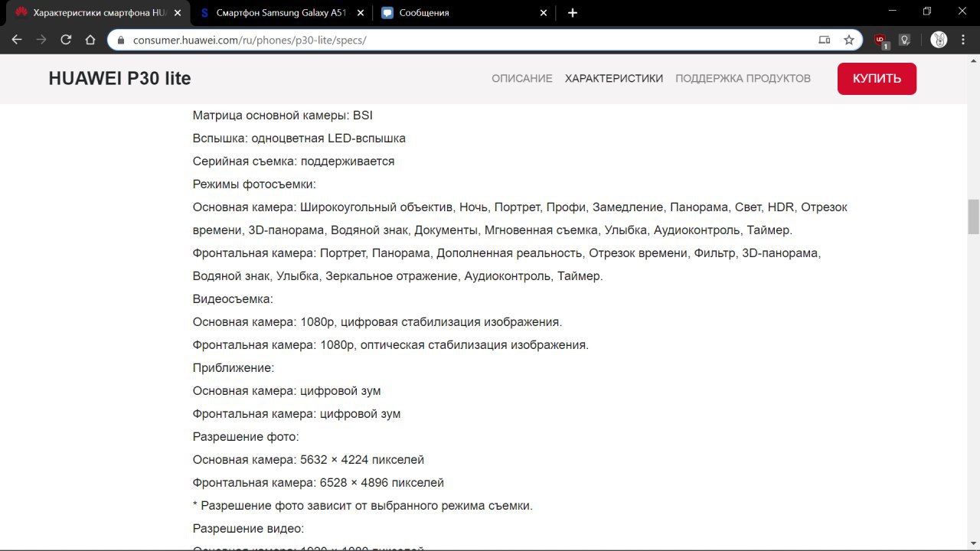
Task: Close the Samsung Galaxy A51 tab
Action: coord(361,12)
